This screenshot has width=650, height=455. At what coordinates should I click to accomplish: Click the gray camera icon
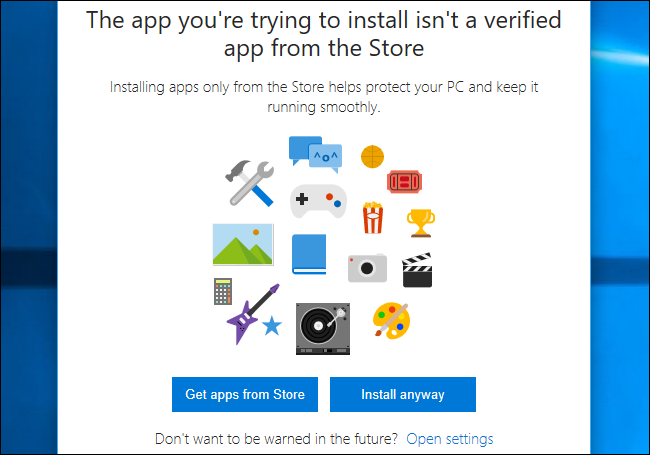point(366,267)
